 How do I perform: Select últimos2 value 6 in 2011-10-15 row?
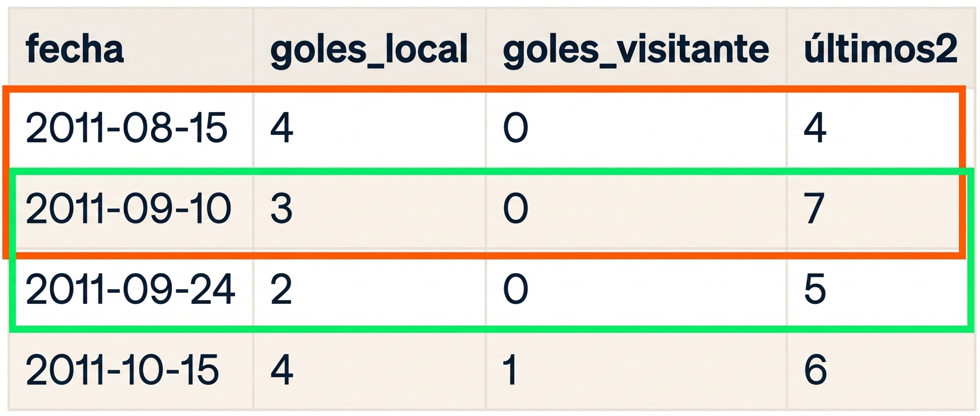(x=815, y=370)
